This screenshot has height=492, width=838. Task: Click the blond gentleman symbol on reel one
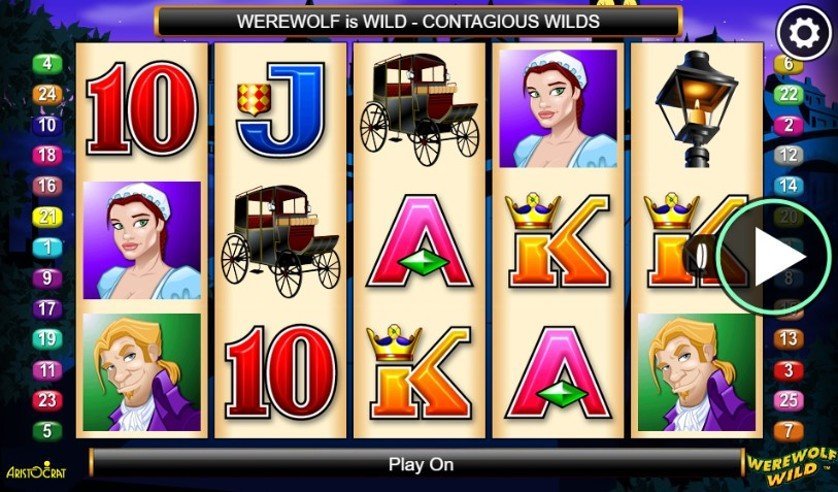click(142, 372)
